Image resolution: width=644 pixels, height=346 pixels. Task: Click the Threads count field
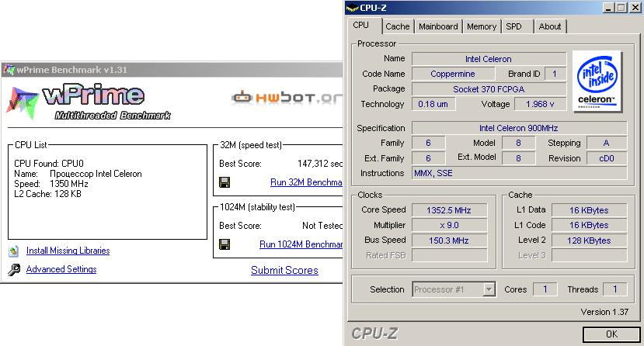pos(614,289)
